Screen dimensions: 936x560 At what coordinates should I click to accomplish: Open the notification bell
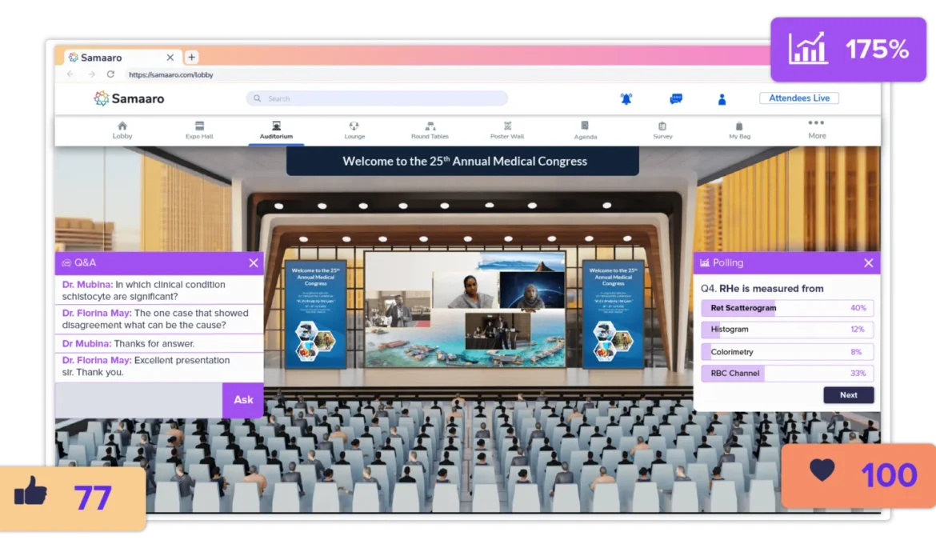pyautogui.click(x=626, y=98)
